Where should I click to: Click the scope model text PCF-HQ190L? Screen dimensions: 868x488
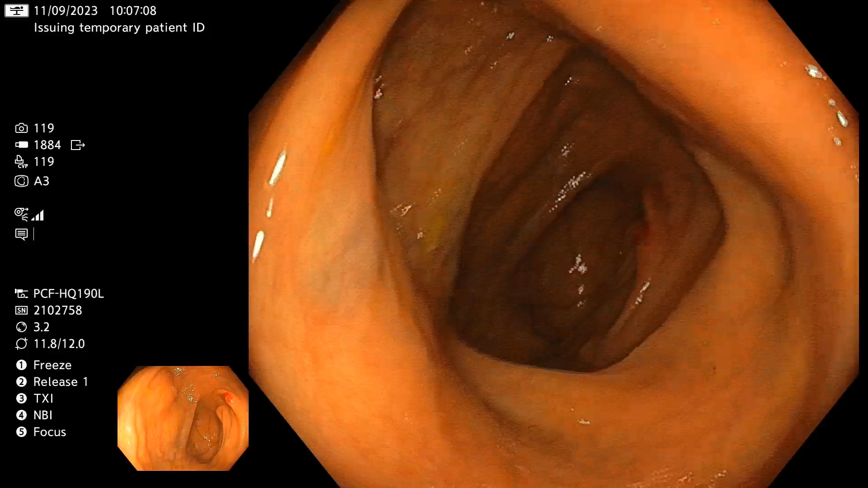pyautogui.click(x=69, y=294)
